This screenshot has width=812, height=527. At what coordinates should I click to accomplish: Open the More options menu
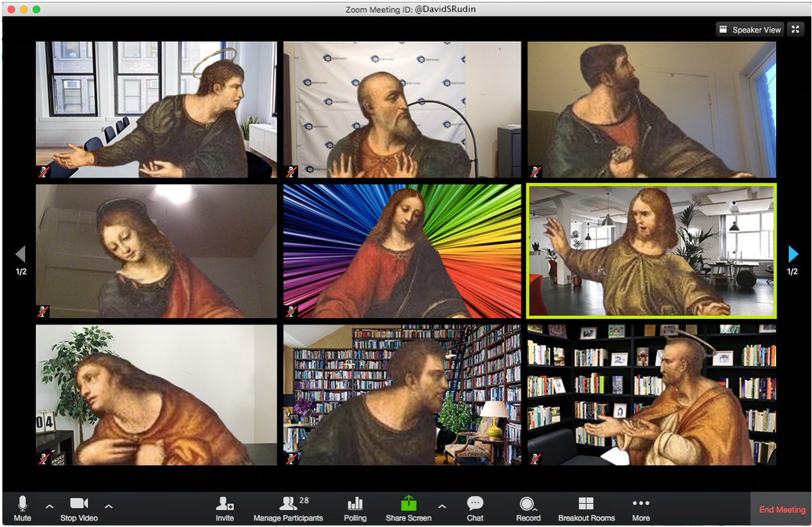pos(641,505)
